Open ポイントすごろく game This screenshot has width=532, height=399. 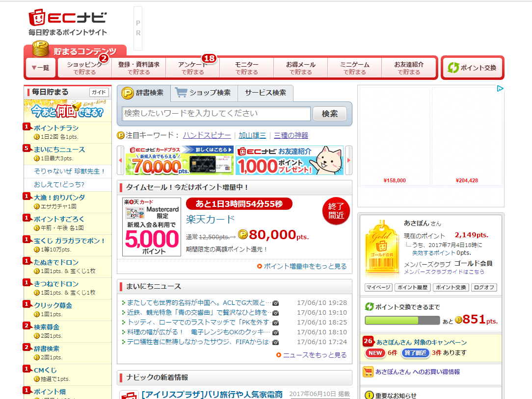click(59, 219)
